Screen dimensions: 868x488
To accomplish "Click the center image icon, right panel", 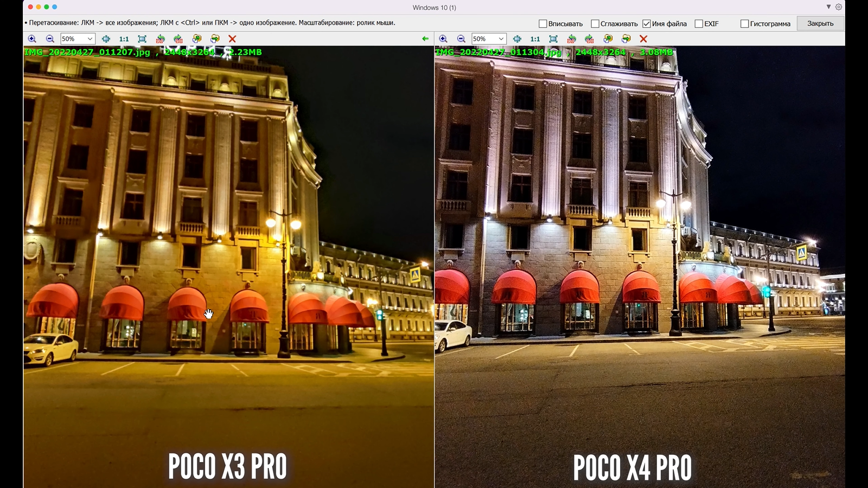I will point(517,39).
